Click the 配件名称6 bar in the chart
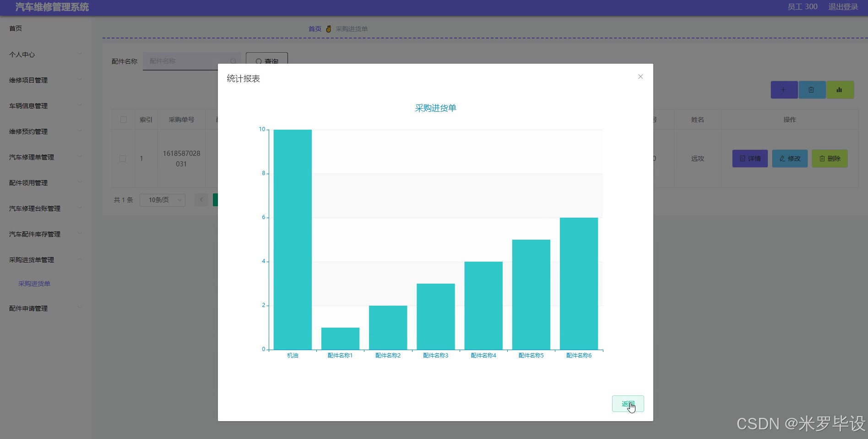Screen dimensions: 868x439 coord(579,284)
